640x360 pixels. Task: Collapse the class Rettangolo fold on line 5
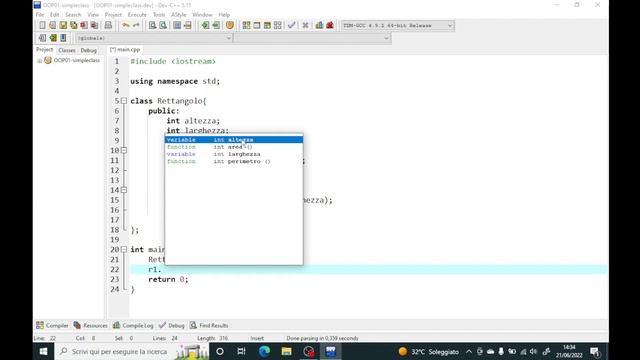(x=124, y=101)
